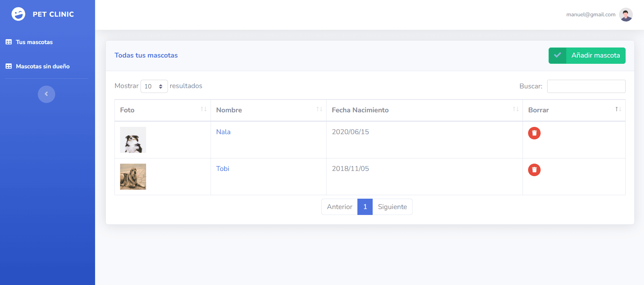Screen dimensions: 644x285
Task: Open the Mostrar results count dropdown
Action: pos(154,86)
